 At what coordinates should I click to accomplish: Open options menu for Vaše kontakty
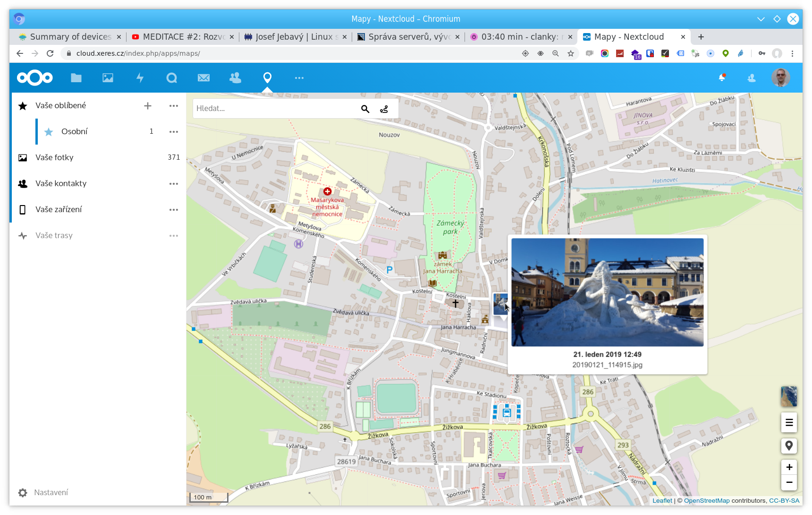point(174,184)
